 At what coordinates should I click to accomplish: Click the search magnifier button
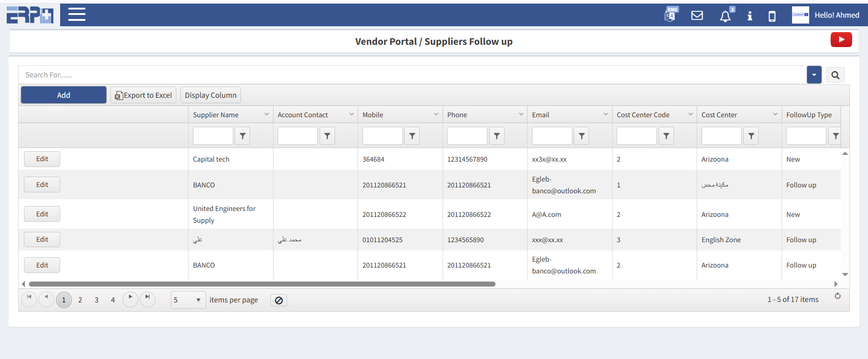tap(835, 75)
